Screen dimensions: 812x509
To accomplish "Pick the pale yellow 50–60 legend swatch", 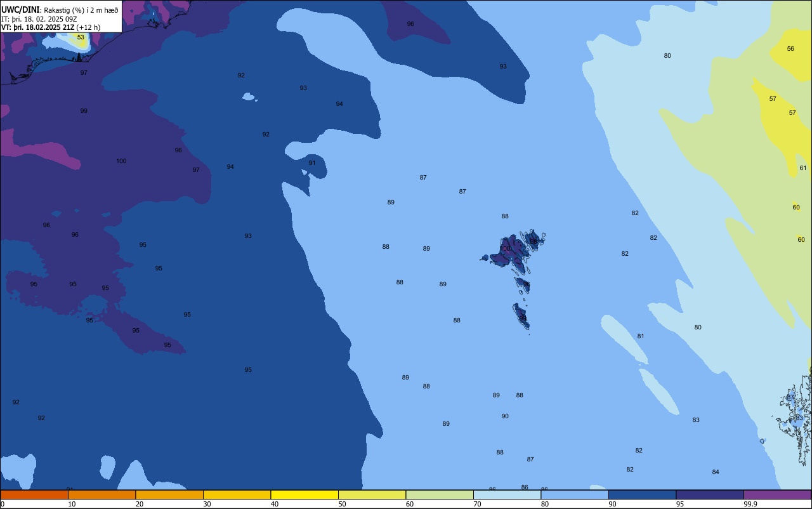I will pos(372,494).
